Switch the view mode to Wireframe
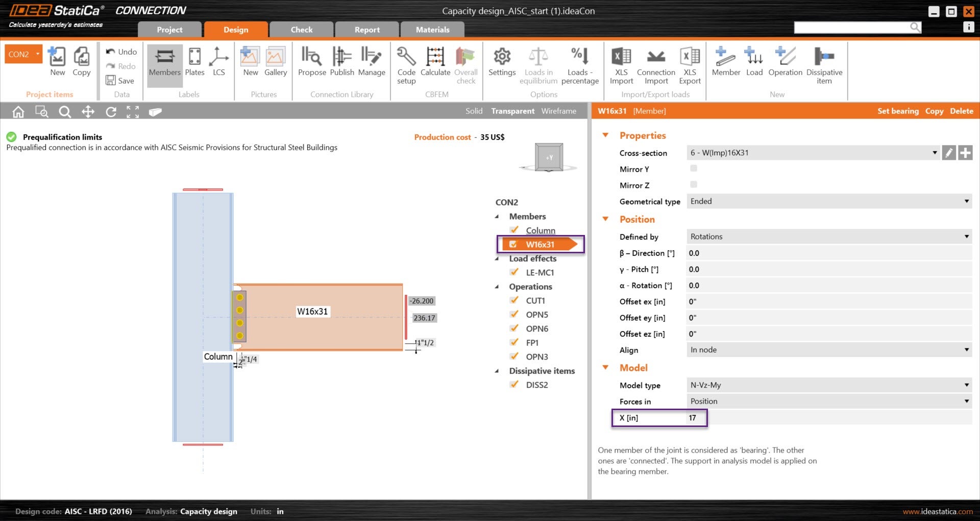980x521 pixels. click(558, 110)
